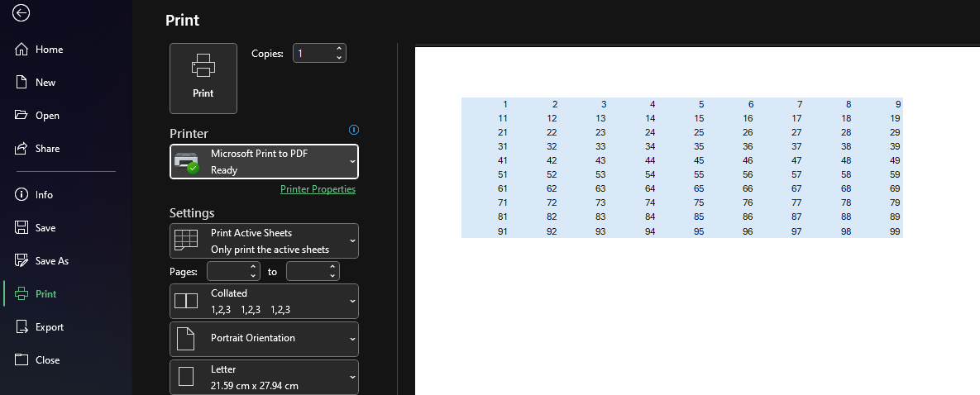Viewport: 980px width, 395px height.
Task: Click the printer info icon
Action: 354,131
